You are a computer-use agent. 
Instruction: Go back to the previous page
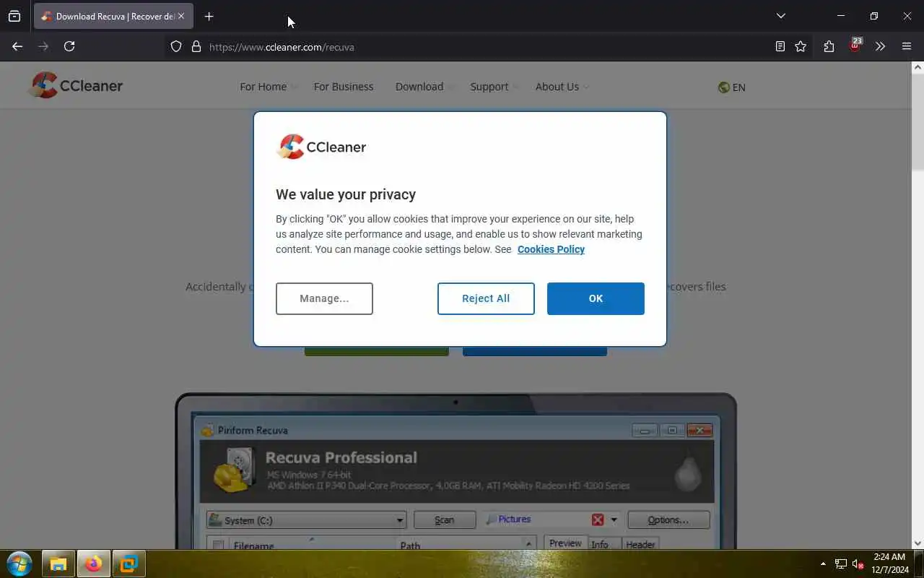click(x=17, y=46)
